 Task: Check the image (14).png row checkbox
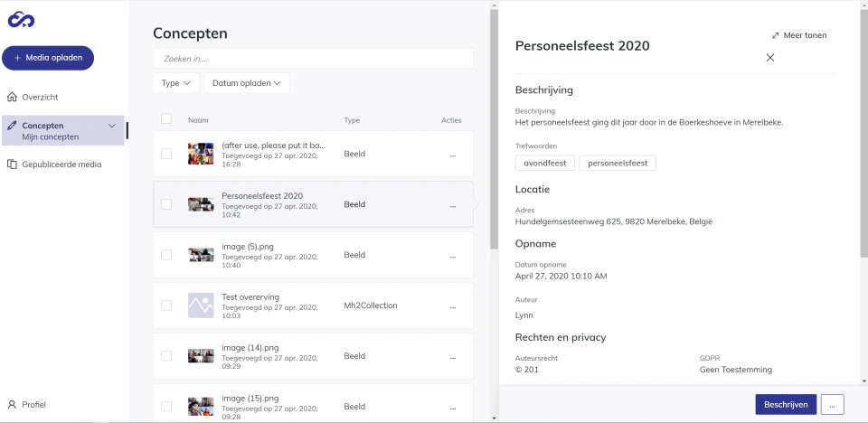coord(166,356)
